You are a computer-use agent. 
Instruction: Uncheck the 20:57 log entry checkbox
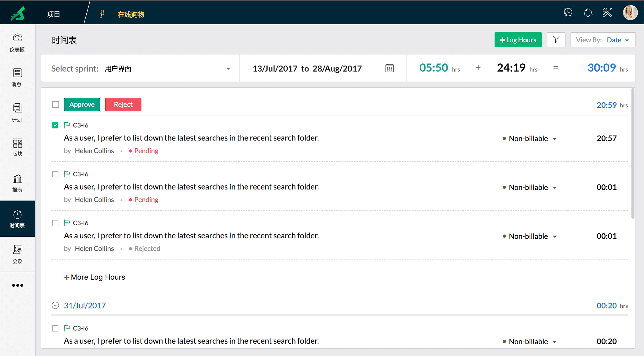pyautogui.click(x=55, y=125)
